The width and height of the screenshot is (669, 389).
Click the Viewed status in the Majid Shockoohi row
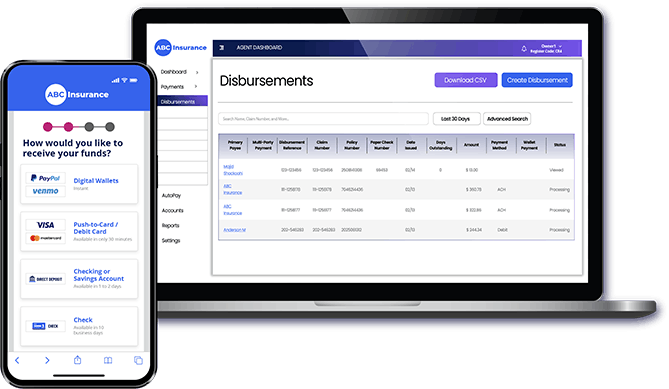click(x=556, y=170)
